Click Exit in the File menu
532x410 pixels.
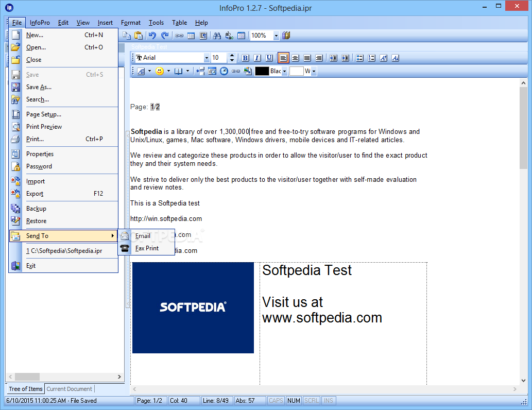pos(63,266)
